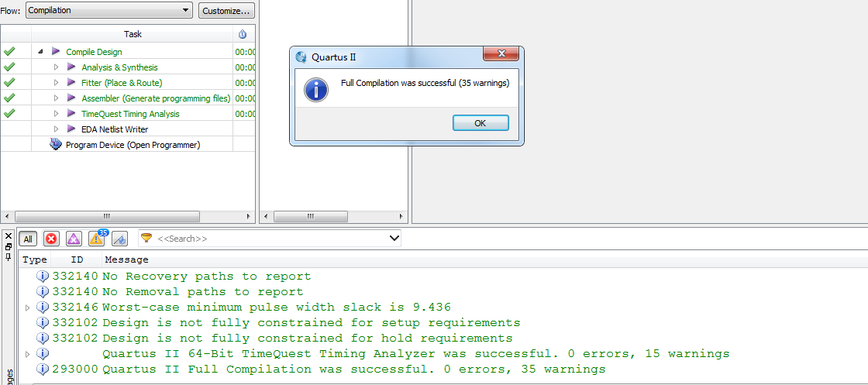Click the middle panel horizontal scrollbar thumb
The width and height of the screenshot is (868, 385).
click(x=311, y=216)
